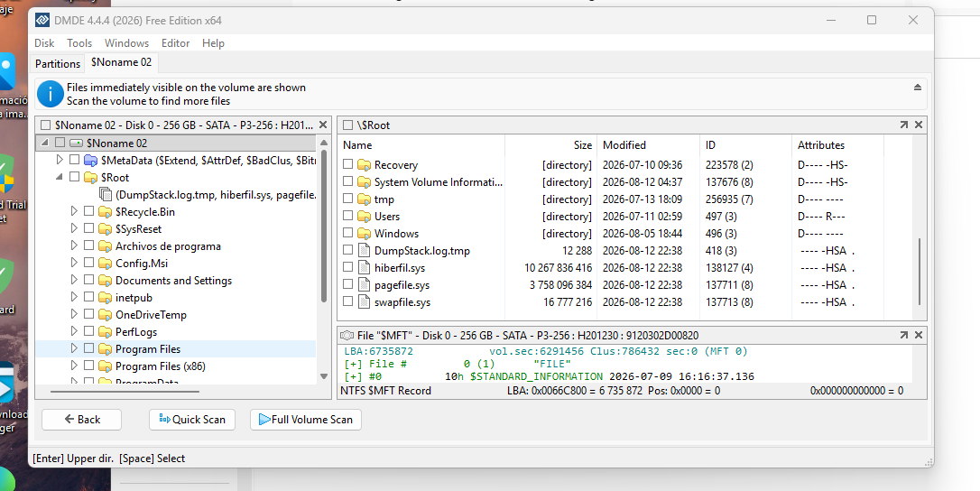This screenshot has height=491, width=980.
Task: Click the $Noname 02 volume drive icon
Action: coord(76,144)
